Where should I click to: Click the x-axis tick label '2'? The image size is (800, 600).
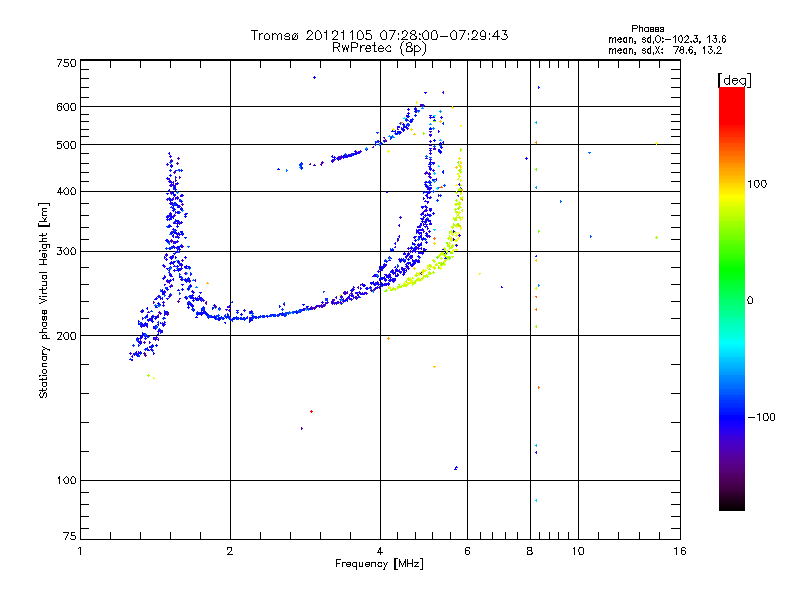(230, 551)
